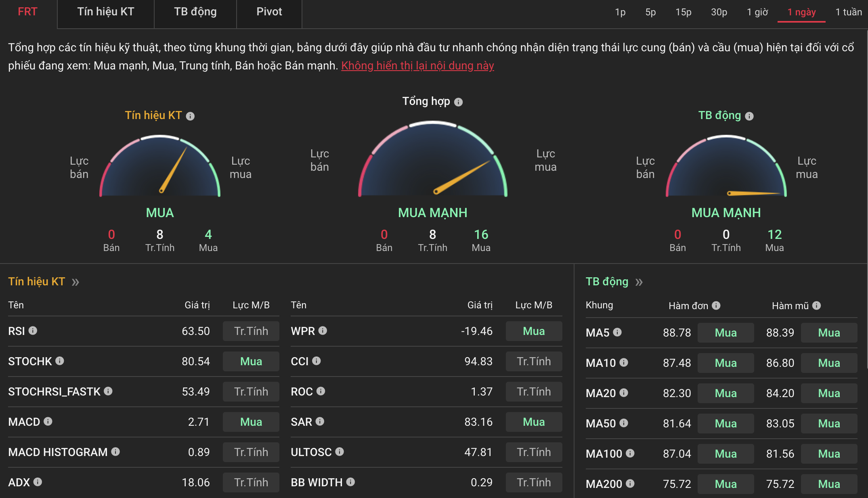Image resolution: width=868 pixels, height=498 pixels.
Task: Click ULTOSC value 47.81
Action: (478, 452)
